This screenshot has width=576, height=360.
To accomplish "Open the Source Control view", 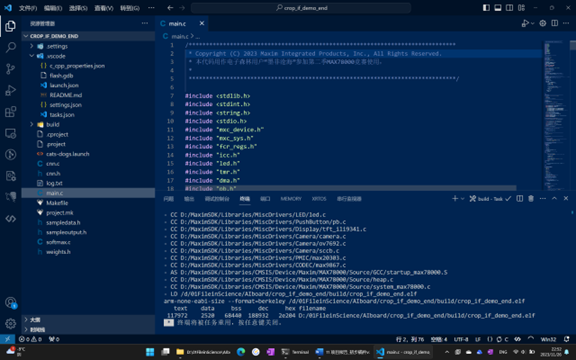I will click(10, 69).
